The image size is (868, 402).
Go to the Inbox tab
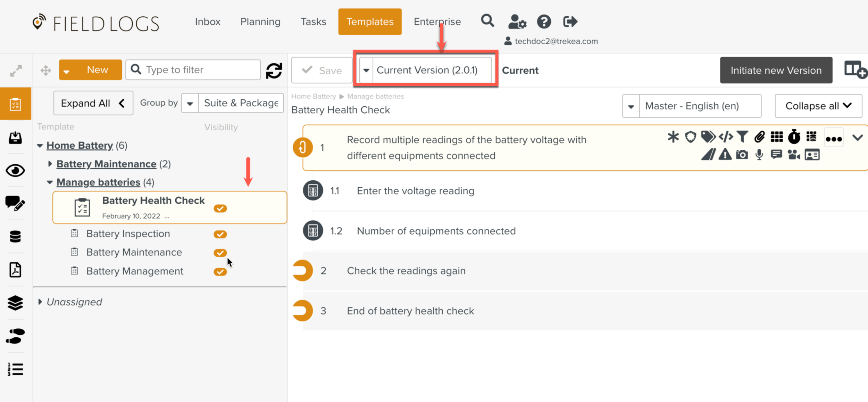coord(208,22)
